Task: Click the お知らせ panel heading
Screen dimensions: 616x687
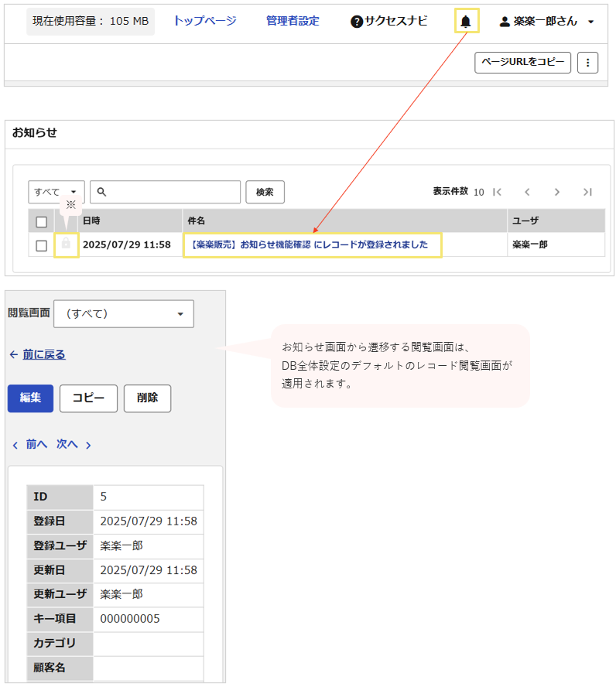Action: click(35, 133)
